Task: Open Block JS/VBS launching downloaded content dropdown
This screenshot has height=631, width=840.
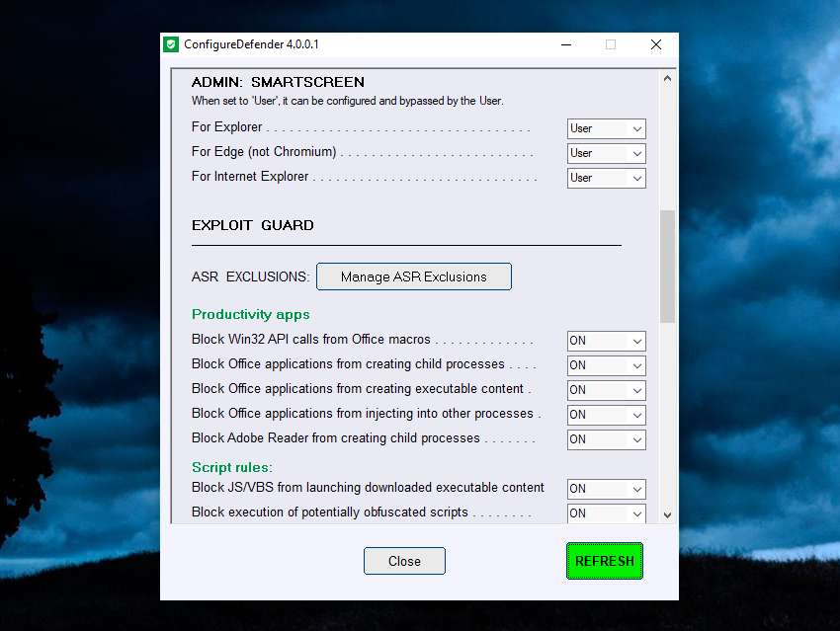Action: pos(607,488)
